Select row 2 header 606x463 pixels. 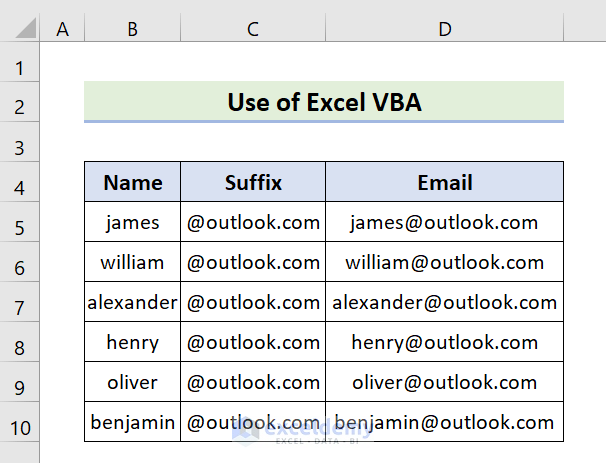(20, 103)
